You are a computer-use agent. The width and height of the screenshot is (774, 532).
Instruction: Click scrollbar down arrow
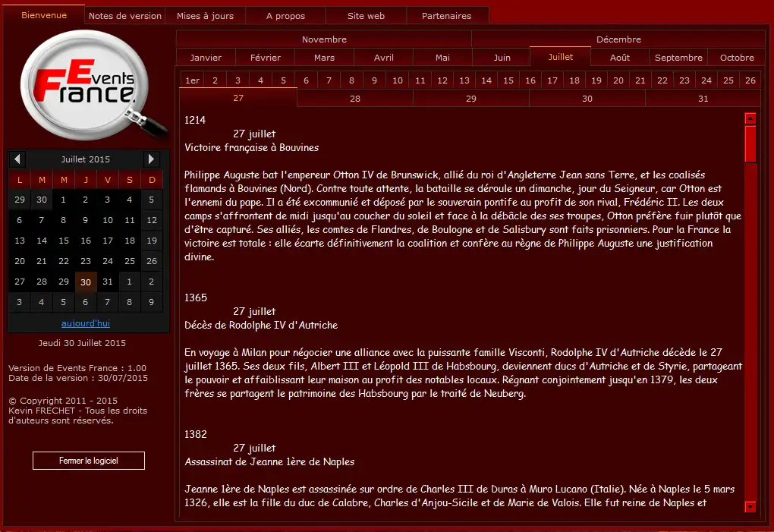tap(750, 507)
